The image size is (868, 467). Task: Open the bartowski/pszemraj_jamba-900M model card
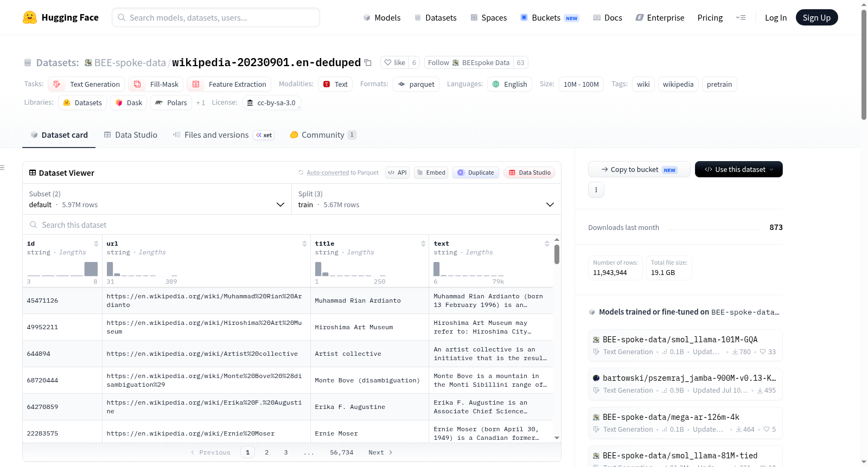[685, 384]
